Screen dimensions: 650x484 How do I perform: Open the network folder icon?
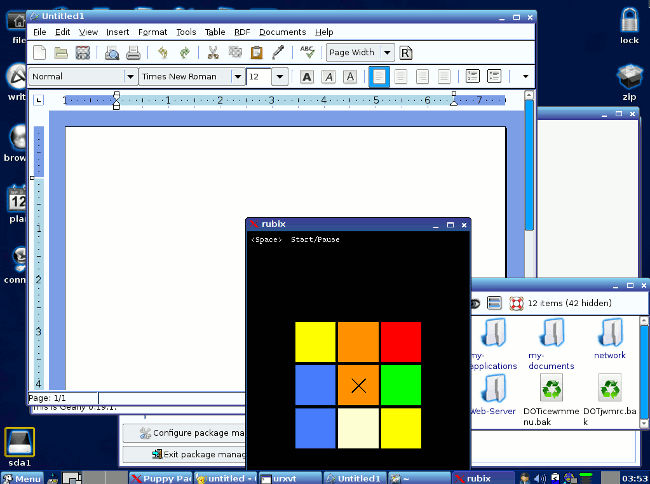point(609,335)
